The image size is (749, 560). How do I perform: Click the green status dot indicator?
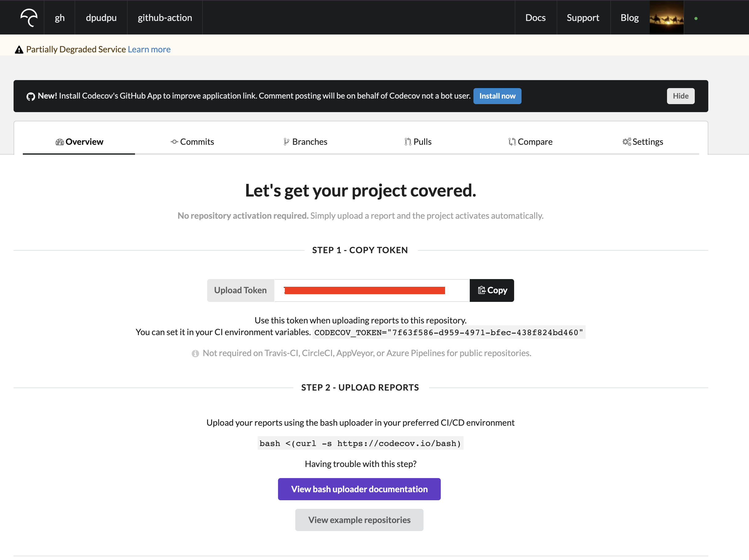pos(695,18)
